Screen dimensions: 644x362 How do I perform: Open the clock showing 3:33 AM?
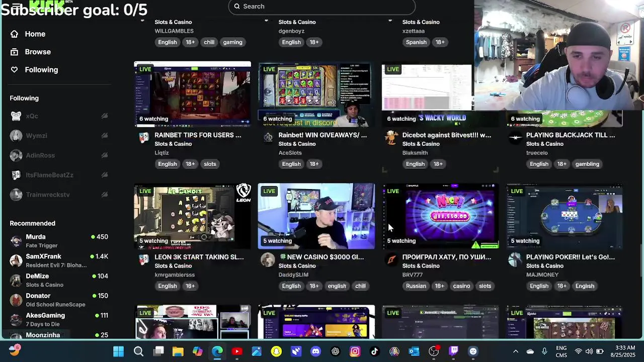tap(623, 351)
